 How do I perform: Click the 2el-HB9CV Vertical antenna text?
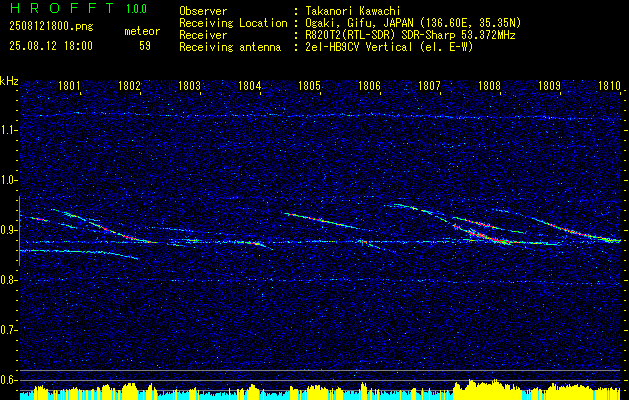pos(389,47)
